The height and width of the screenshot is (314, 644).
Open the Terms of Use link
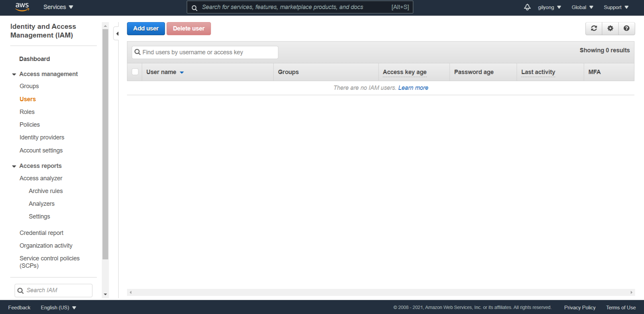point(621,308)
